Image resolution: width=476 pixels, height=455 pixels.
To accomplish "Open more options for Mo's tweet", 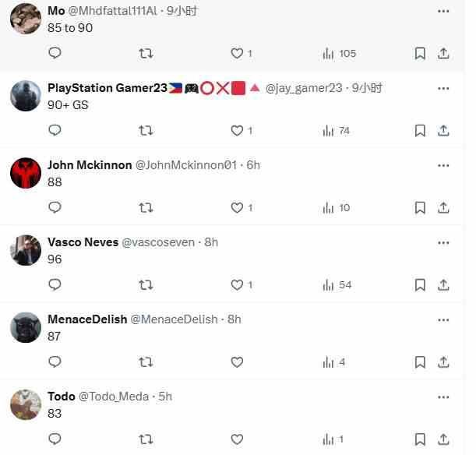I will point(443,11).
